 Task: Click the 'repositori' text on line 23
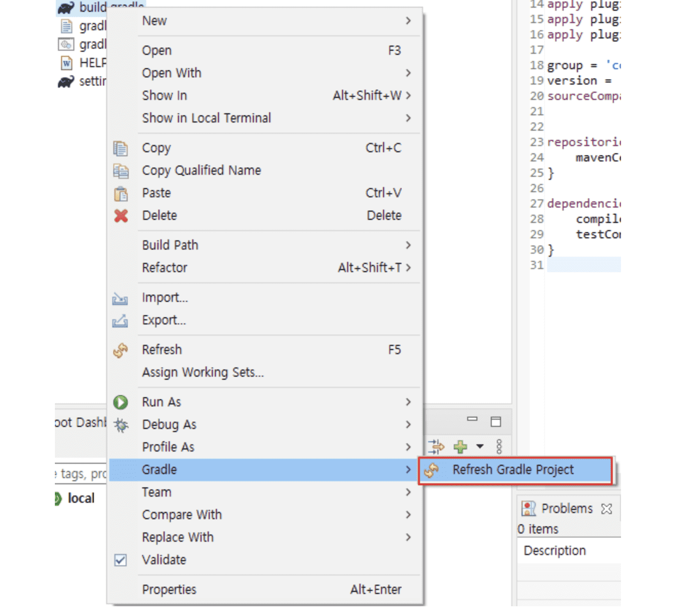coord(584,142)
